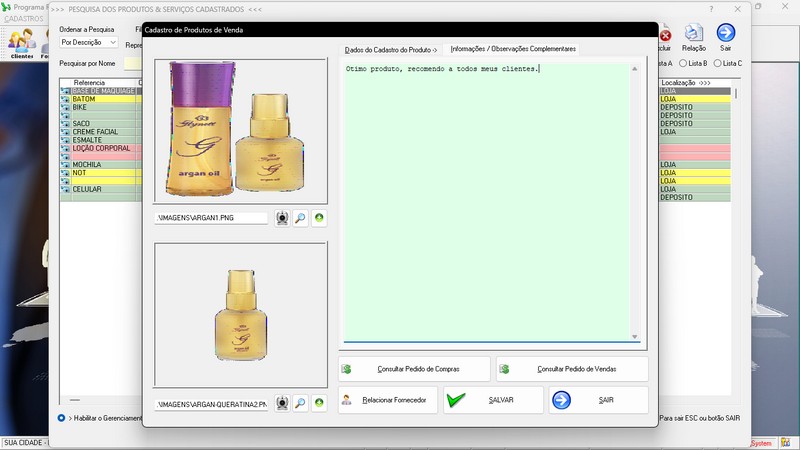Viewport: 800px width, 450px height.
Task: Select the Lista B radio button
Action: (x=683, y=63)
